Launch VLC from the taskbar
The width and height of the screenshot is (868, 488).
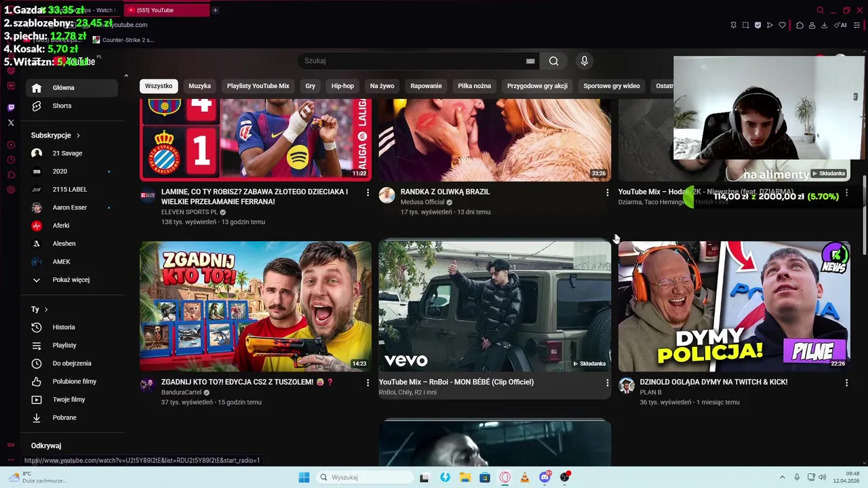[x=524, y=477]
